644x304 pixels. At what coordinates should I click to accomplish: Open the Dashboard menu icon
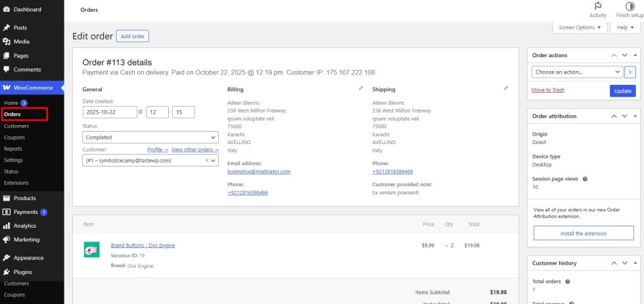7,9
